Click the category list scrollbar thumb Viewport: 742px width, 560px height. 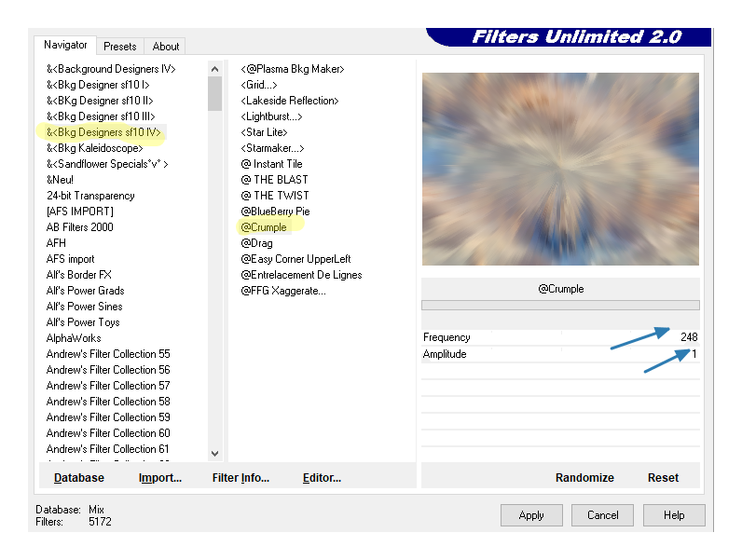point(214,93)
